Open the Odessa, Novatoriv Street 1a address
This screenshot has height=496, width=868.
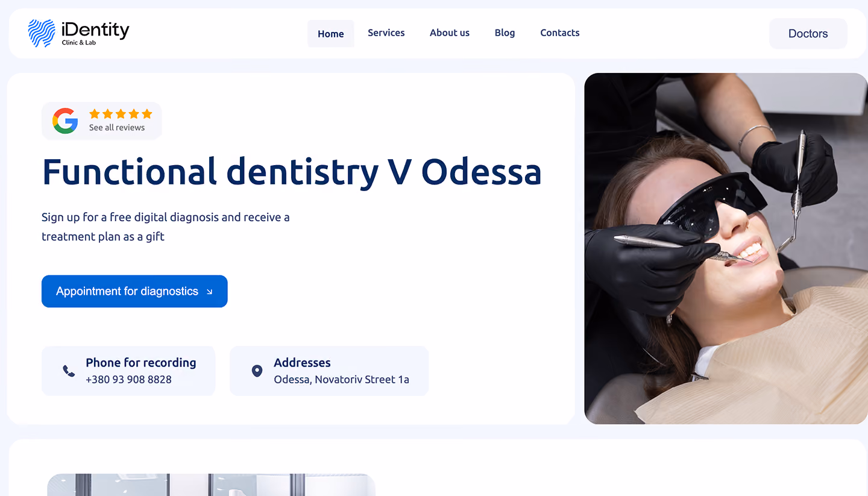[x=342, y=380]
